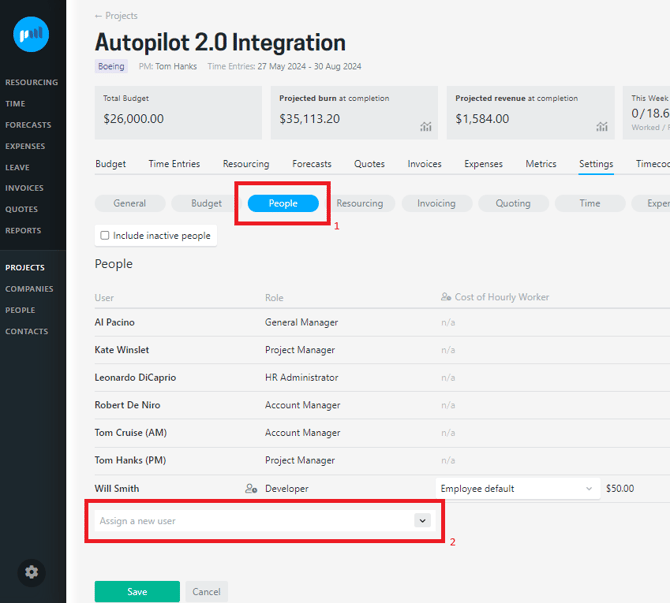Screen dimensions: 670x603
Task: Click the Assign a new user field
Action: tap(264, 521)
